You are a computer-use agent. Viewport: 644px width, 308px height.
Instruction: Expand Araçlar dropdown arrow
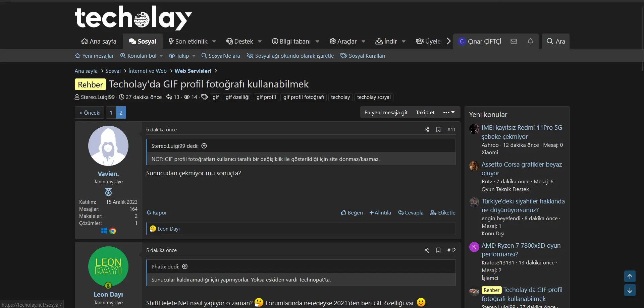(363, 42)
